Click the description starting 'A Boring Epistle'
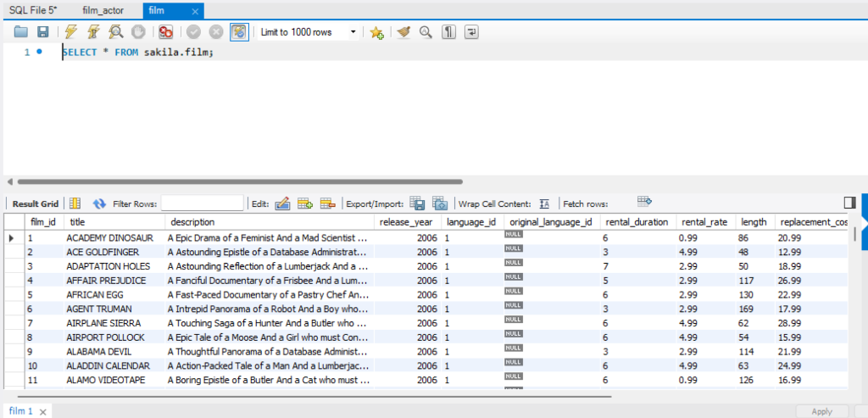868x418 pixels. coord(270,380)
